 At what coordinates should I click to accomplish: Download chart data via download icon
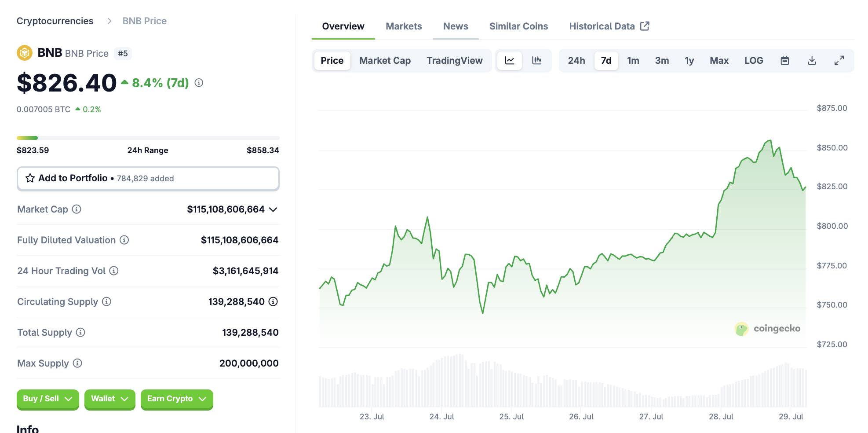click(812, 61)
